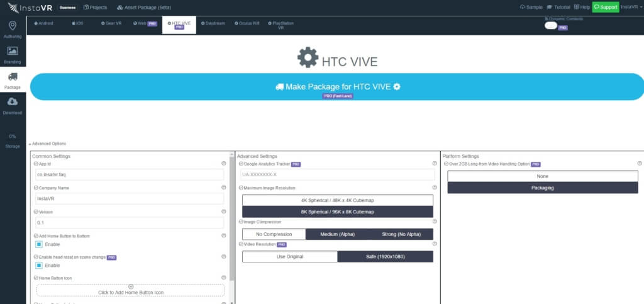Switch to the Oculus Rift platform tab
Image resolution: width=644 pixels, height=304 pixels.
pos(247,23)
